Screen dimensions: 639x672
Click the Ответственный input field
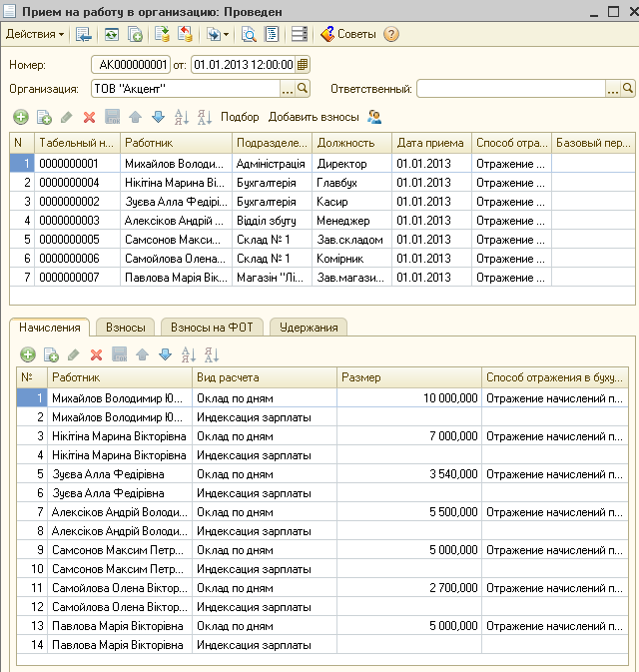coord(511,89)
